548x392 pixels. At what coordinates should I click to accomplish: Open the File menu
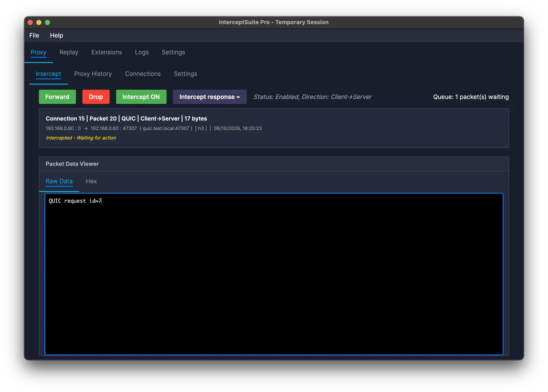pos(34,35)
